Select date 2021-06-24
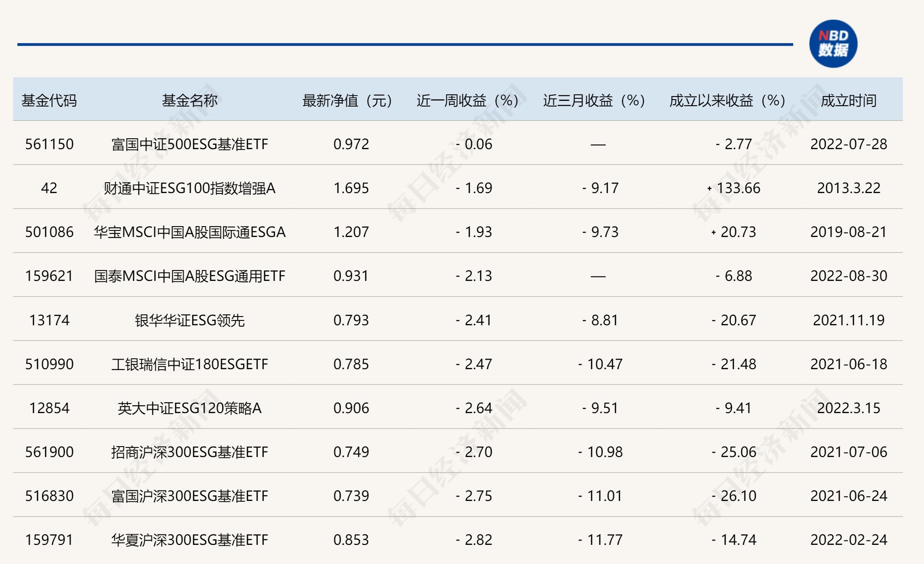924x564 pixels. pos(849,496)
